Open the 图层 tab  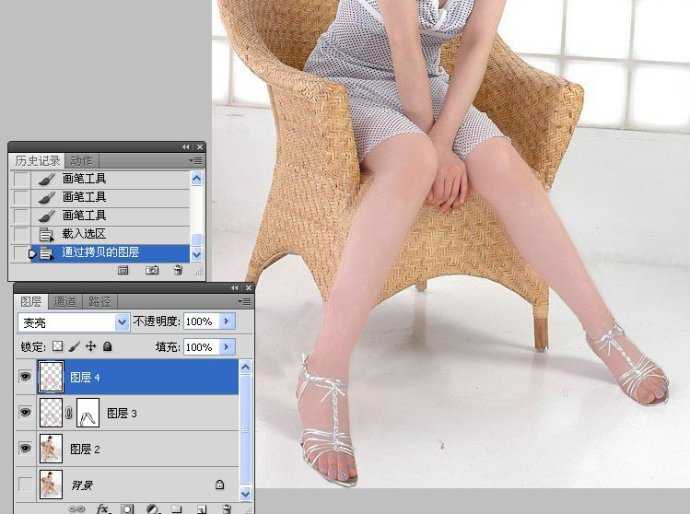[x=31, y=301]
